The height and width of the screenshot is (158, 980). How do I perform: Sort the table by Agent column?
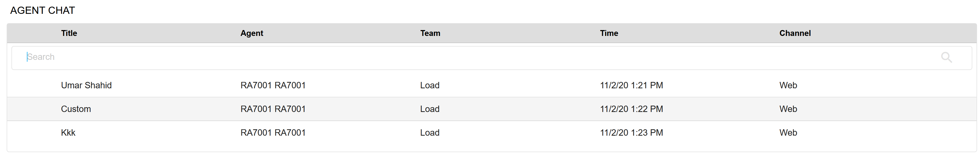click(252, 33)
